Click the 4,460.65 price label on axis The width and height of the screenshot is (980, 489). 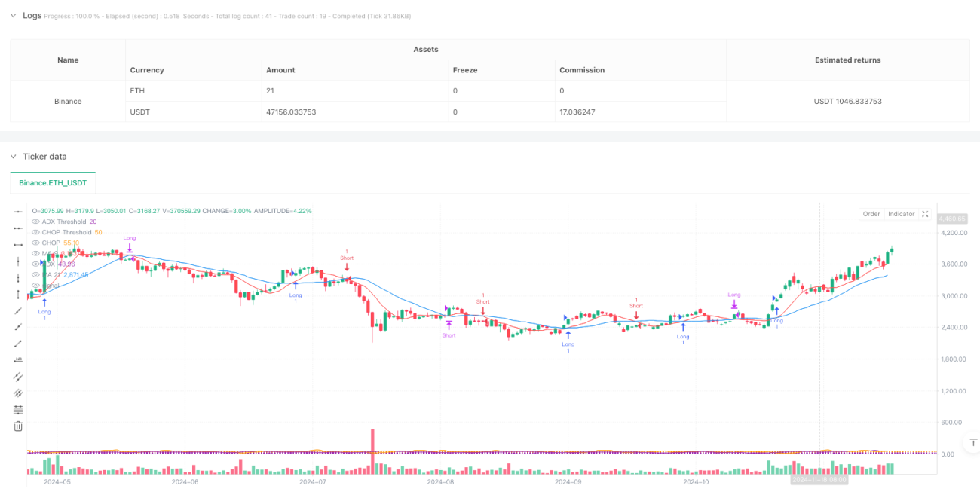click(x=952, y=219)
